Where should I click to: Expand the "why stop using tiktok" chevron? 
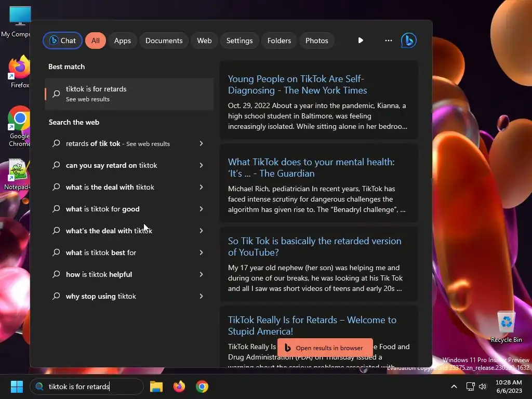[x=201, y=296]
